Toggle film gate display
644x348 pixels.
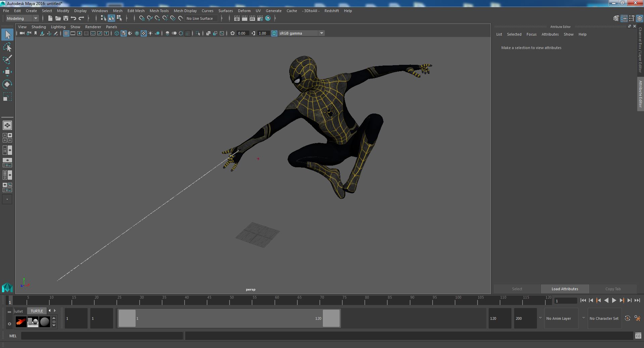73,33
